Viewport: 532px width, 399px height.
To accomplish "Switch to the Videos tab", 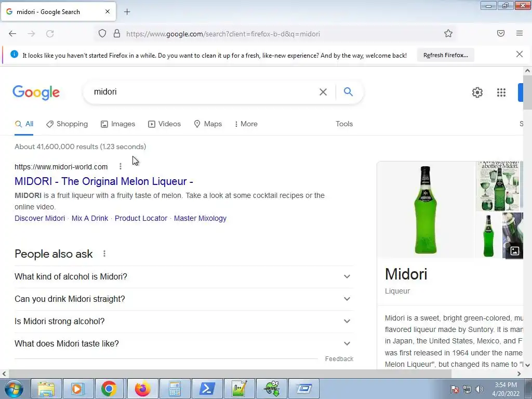I will (164, 124).
